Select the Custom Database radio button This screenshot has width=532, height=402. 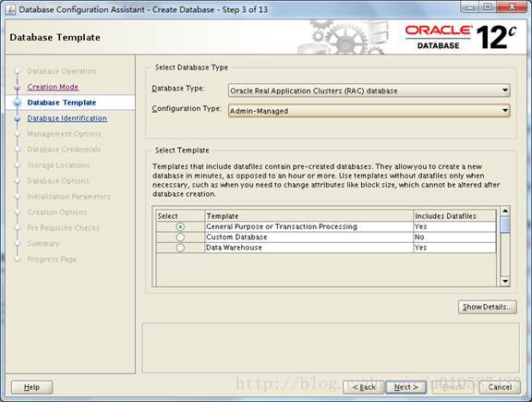(180, 237)
